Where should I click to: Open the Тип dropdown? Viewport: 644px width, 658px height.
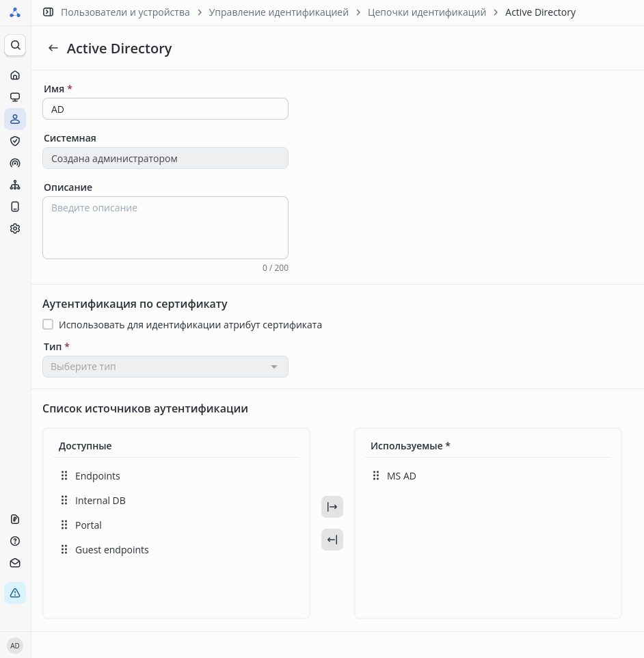(165, 367)
